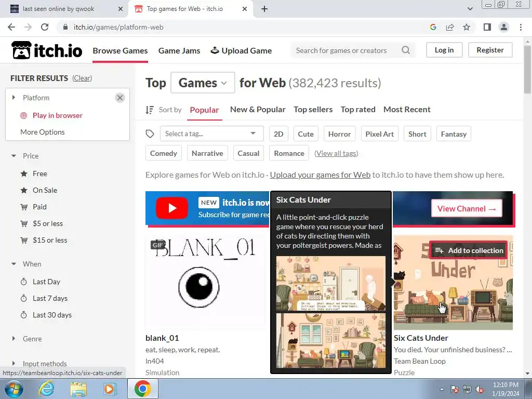Sort by Top sellers

pyautogui.click(x=313, y=110)
